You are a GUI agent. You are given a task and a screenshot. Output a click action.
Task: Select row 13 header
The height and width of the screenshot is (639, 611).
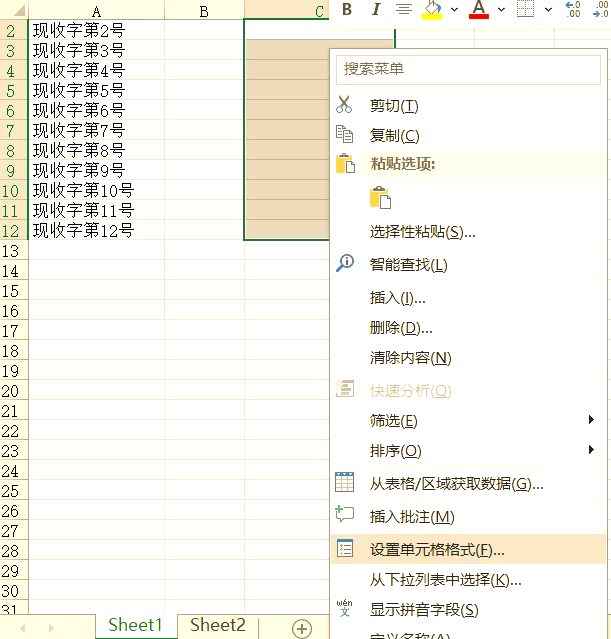pos(13,251)
